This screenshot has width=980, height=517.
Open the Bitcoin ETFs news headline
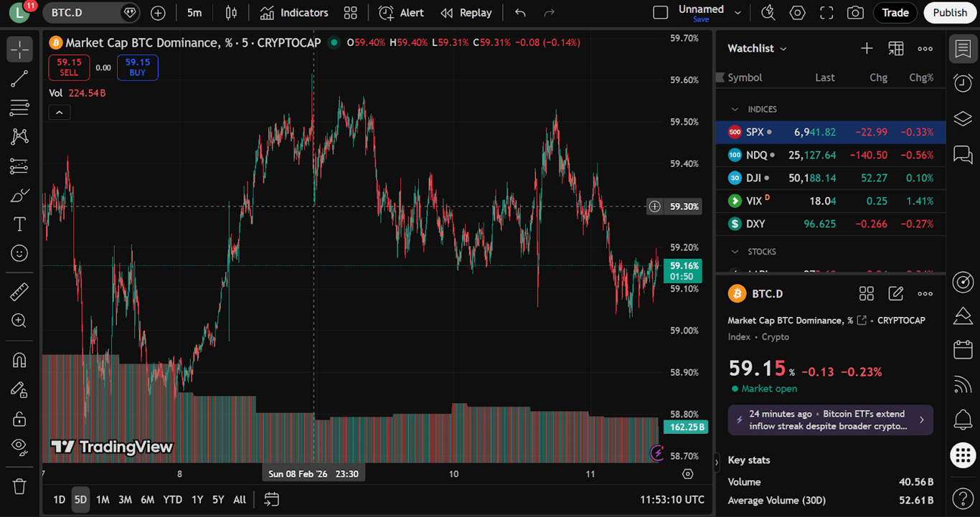(x=831, y=420)
